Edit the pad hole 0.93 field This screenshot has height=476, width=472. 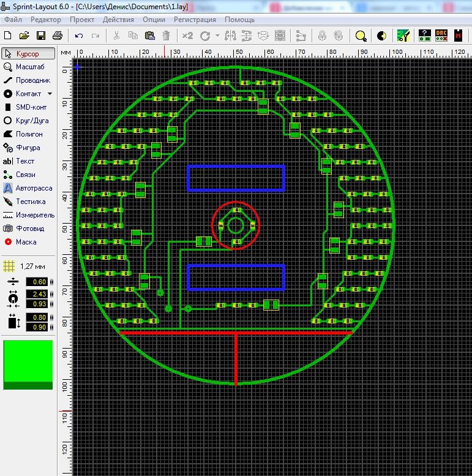(x=37, y=304)
